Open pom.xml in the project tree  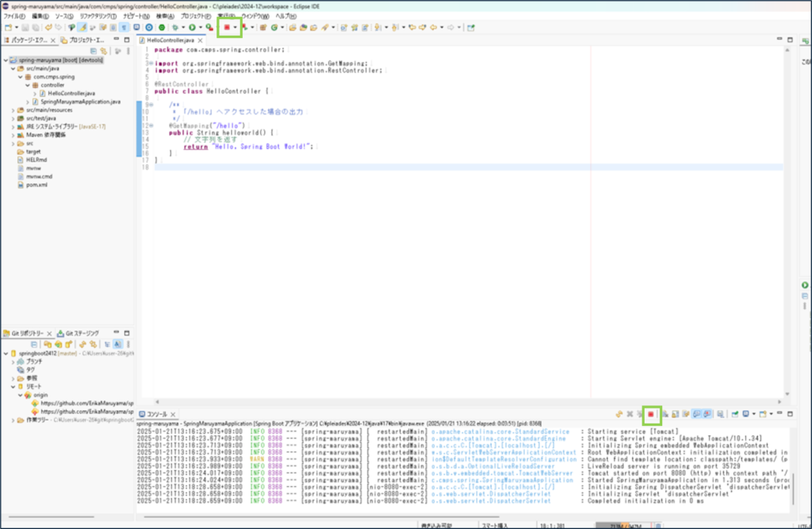click(36, 184)
